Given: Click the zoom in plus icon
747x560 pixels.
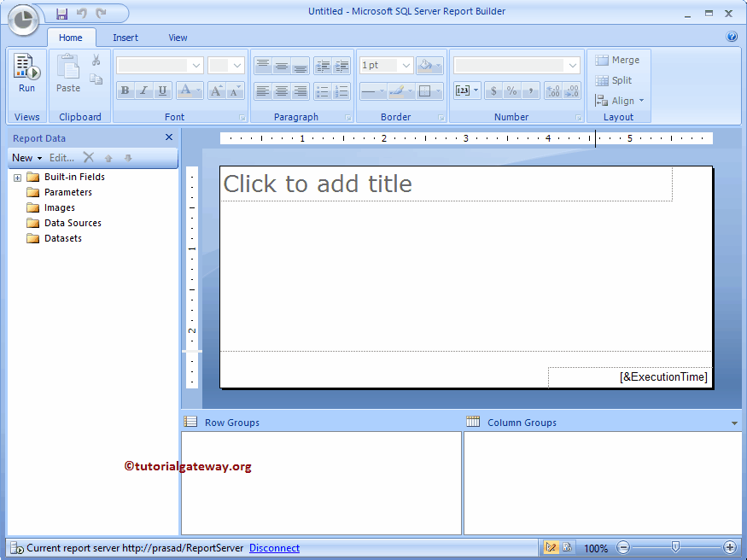Looking at the screenshot, I should (729, 547).
